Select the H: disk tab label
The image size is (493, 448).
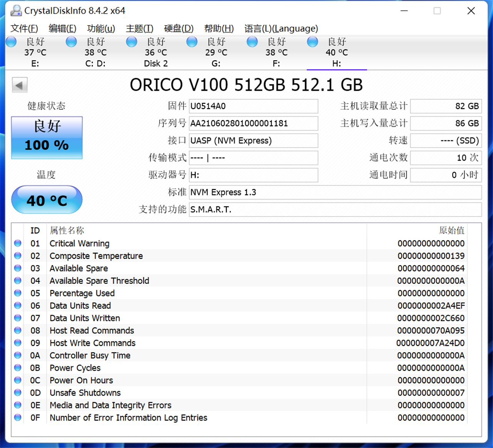pyautogui.click(x=337, y=64)
